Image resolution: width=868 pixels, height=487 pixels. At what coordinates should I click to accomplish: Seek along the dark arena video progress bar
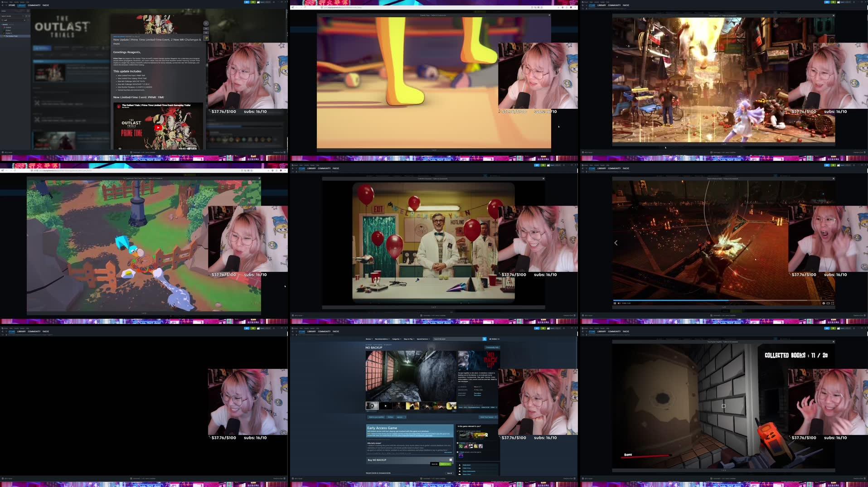(x=723, y=300)
